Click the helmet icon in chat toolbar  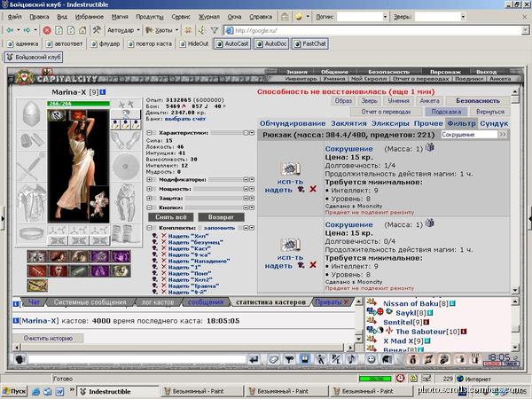[387, 359]
